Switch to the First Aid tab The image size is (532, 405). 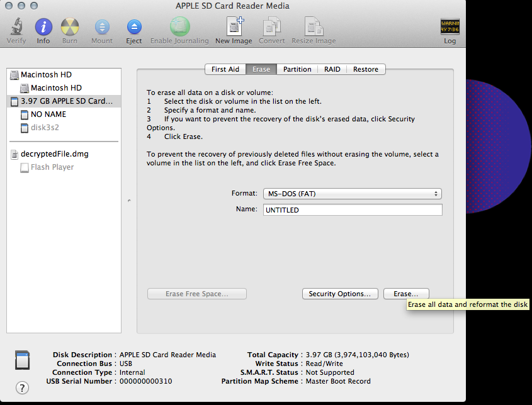coord(225,69)
